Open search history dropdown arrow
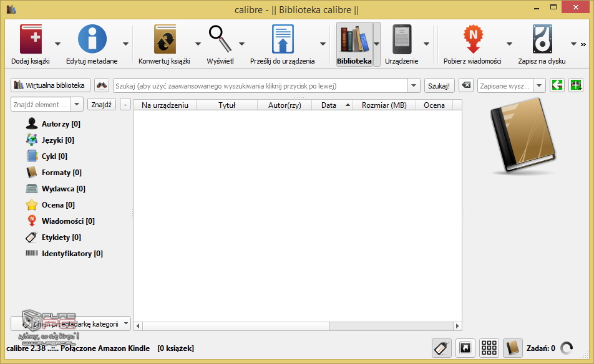Image resolution: width=594 pixels, height=364 pixels. (x=414, y=85)
